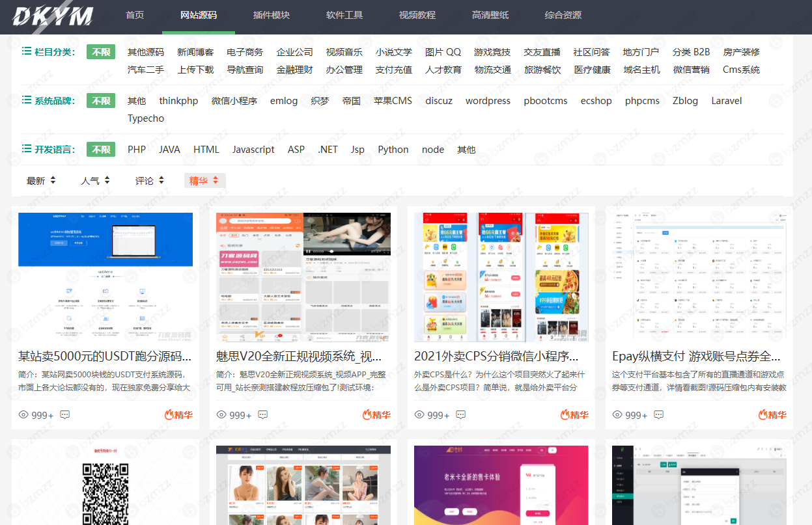Click the eye views icon on USDT跑分源码 card
This screenshot has width=812, height=525.
click(x=23, y=414)
